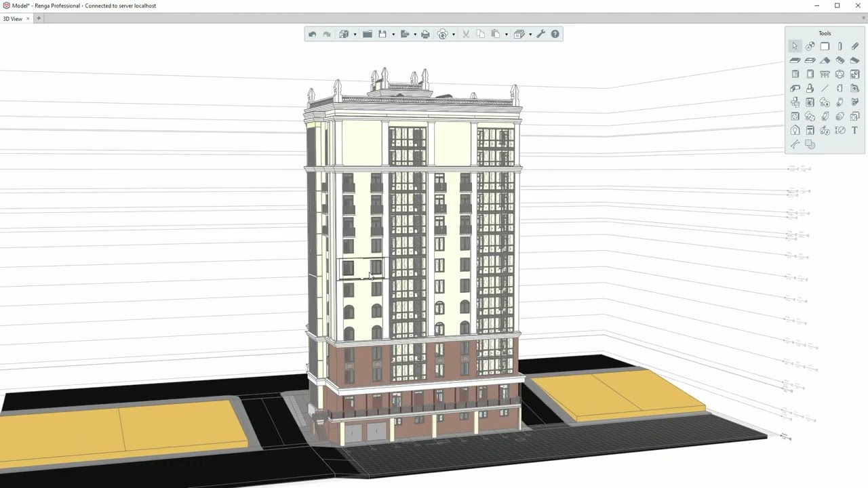
Task: Select the Dimension tool
Action: coord(840,130)
